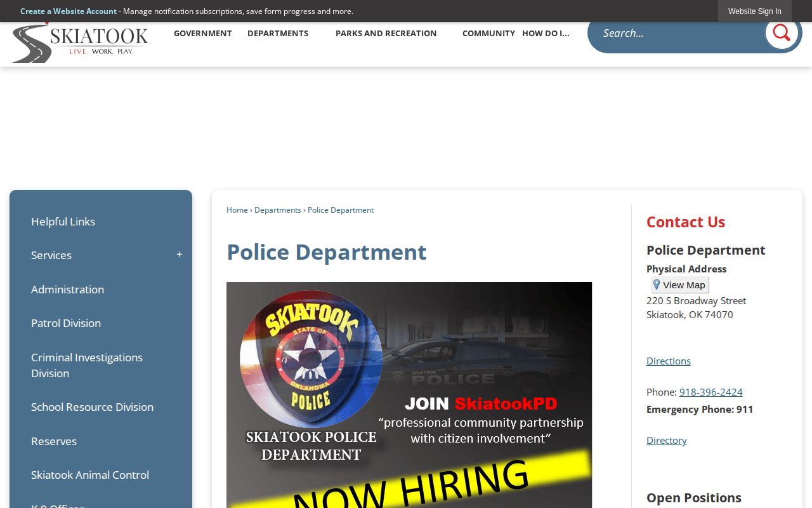Go to Home breadcrumb

(x=237, y=210)
